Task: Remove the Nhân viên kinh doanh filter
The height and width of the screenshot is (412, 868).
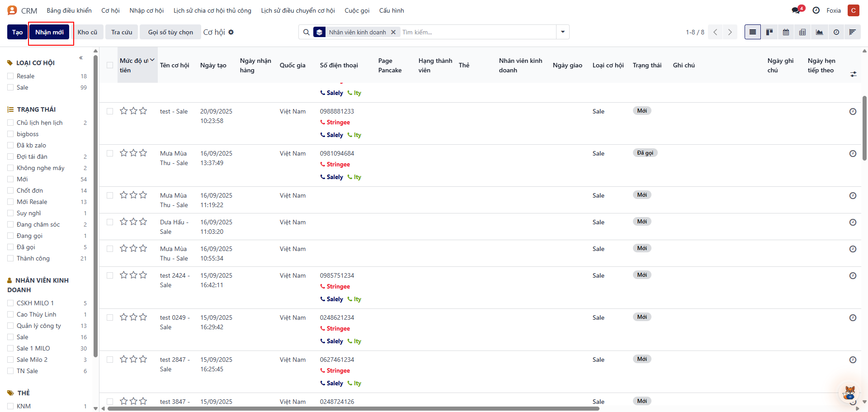Action: point(393,32)
